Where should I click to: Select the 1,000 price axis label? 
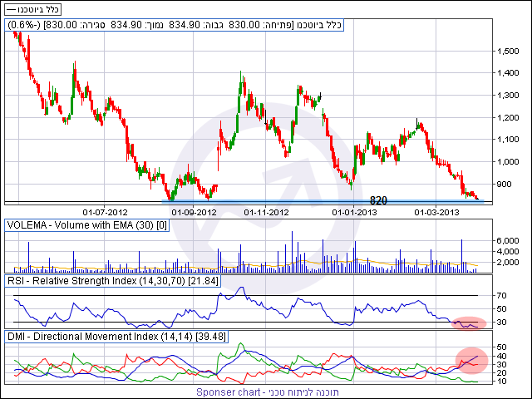pos(508,162)
